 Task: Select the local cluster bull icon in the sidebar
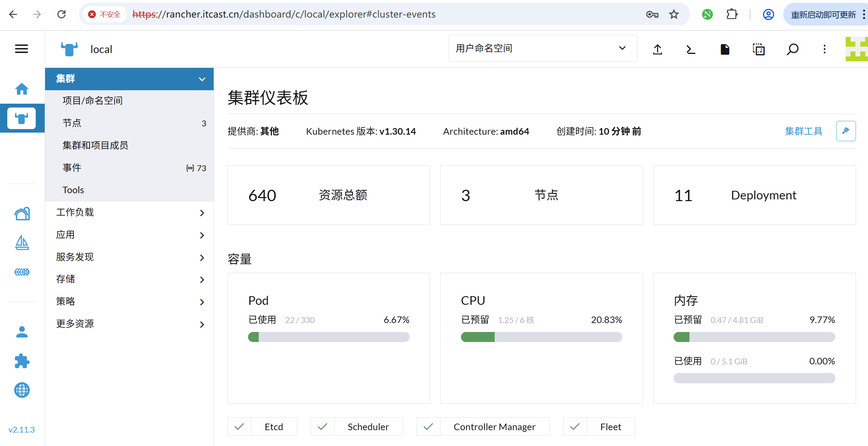click(x=21, y=118)
